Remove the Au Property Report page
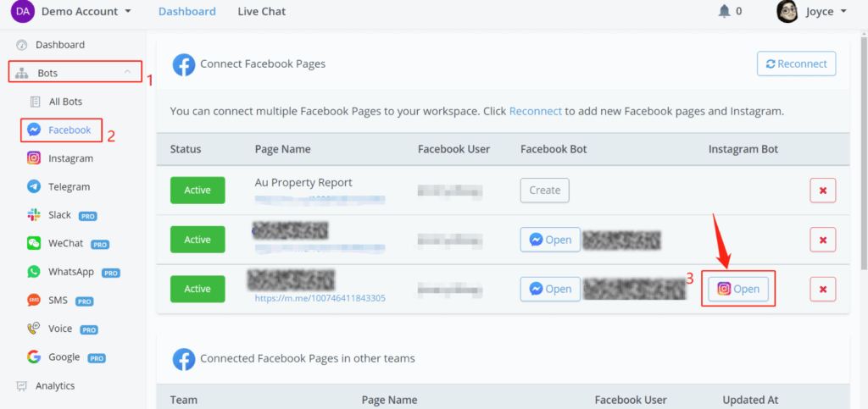This screenshot has width=868, height=409. [x=822, y=191]
